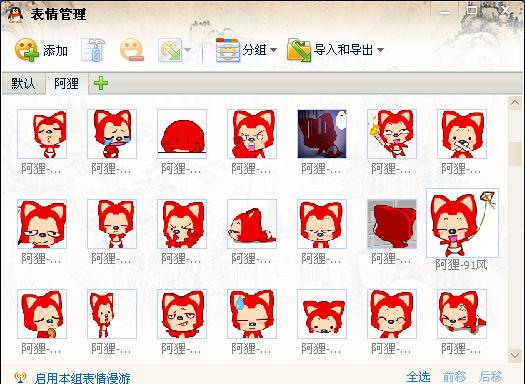The width and height of the screenshot is (525, 384).
Task: Click the vertical scrollbar thumb
Action: point(515,154)
